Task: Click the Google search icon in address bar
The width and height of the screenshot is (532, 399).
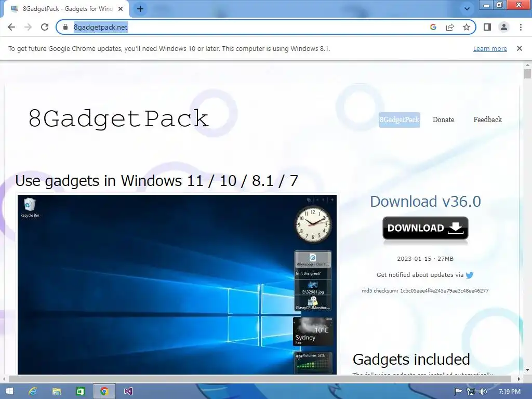Action: (x=433, y=27)
